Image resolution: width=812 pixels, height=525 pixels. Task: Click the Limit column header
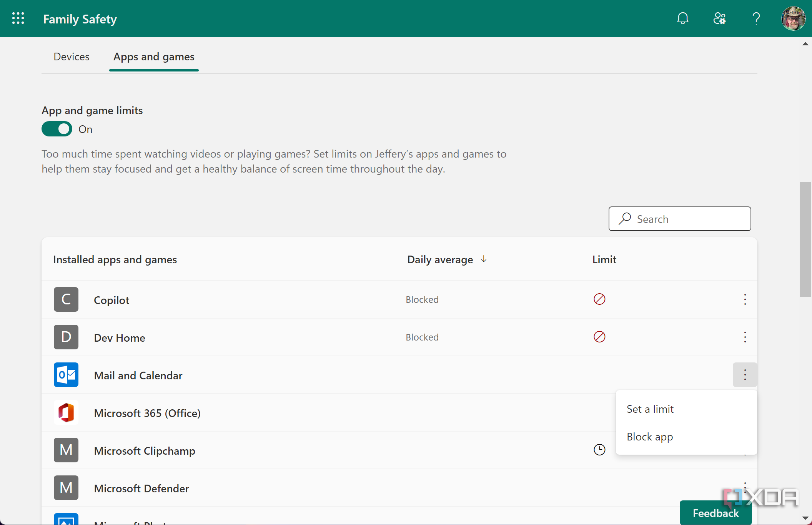click(604, 259)
